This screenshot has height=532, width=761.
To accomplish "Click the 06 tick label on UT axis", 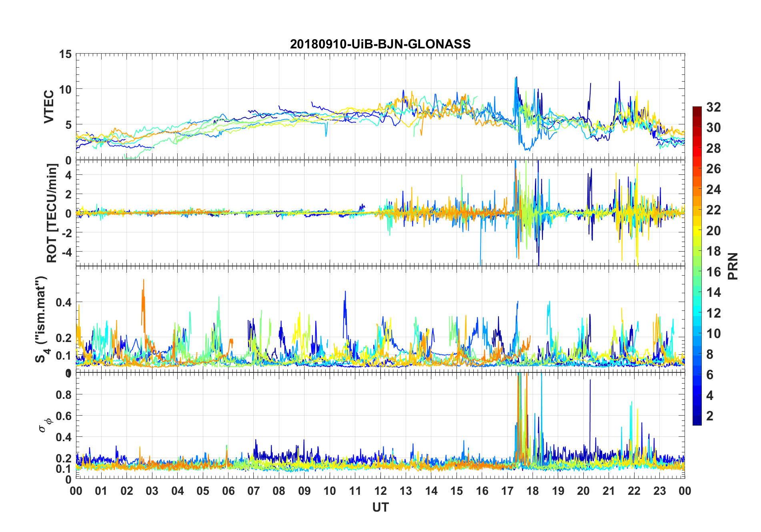I will pos(228,491).
